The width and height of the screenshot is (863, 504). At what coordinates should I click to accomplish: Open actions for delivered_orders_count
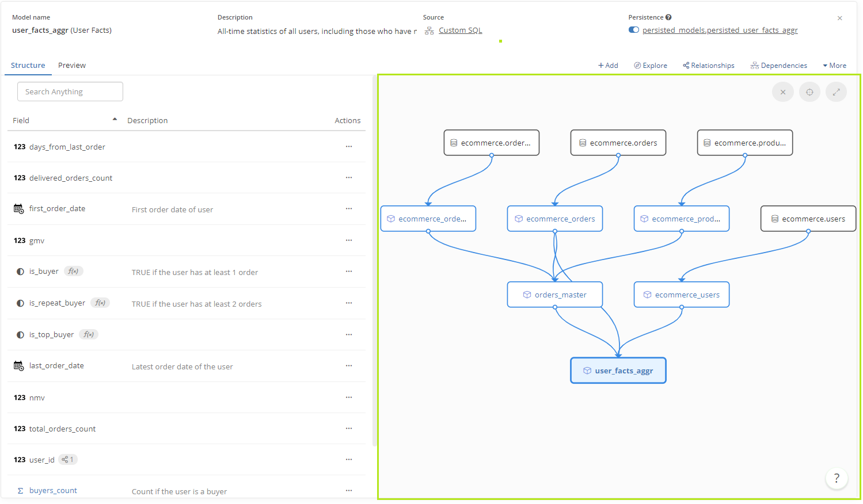pyautogui.click(x=349, y=178)
